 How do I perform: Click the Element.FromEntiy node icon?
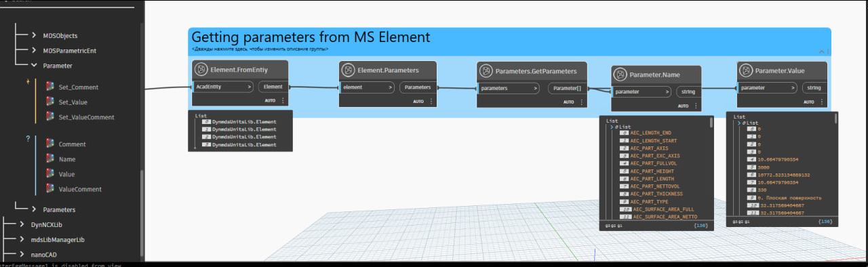pos(201,70)
